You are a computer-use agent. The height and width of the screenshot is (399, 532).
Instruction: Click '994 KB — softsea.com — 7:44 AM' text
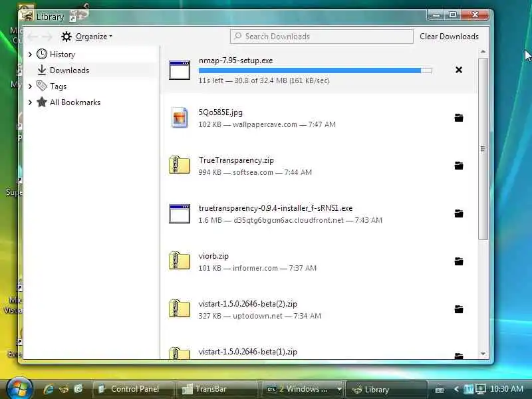(255, 172)
